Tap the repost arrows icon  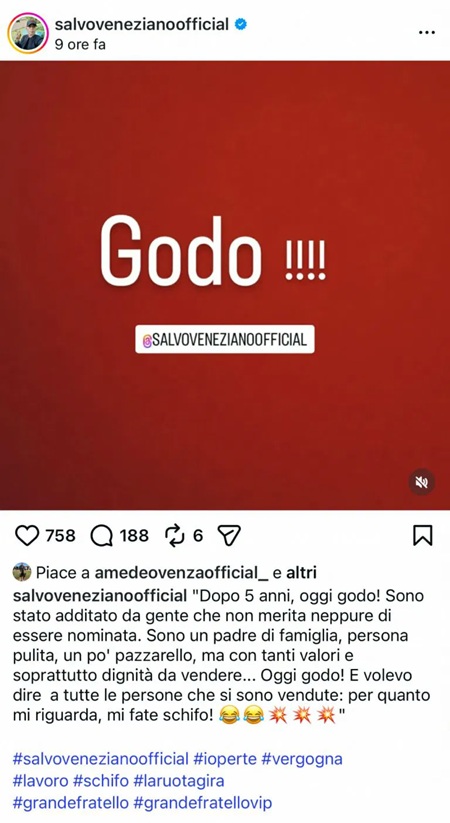[x=175, y=535]
